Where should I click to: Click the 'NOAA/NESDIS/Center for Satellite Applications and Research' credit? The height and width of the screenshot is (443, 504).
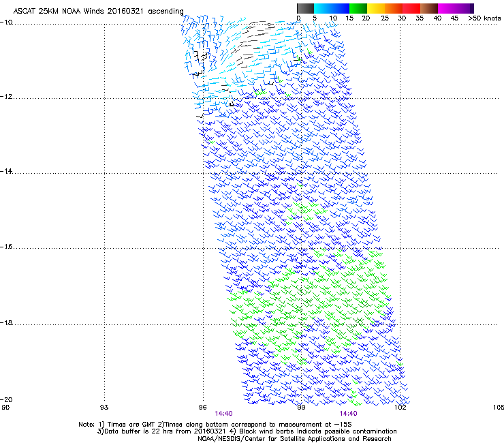click(x=294, y=439)
